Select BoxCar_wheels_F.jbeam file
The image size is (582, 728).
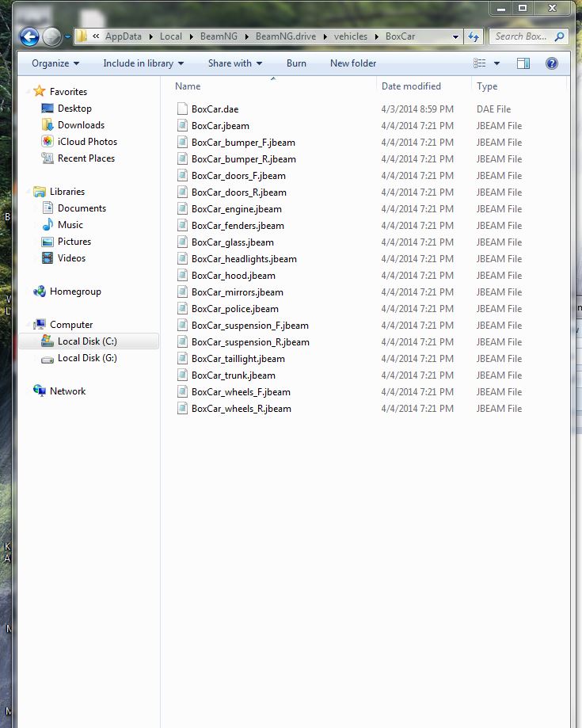[x=241, y=392]
